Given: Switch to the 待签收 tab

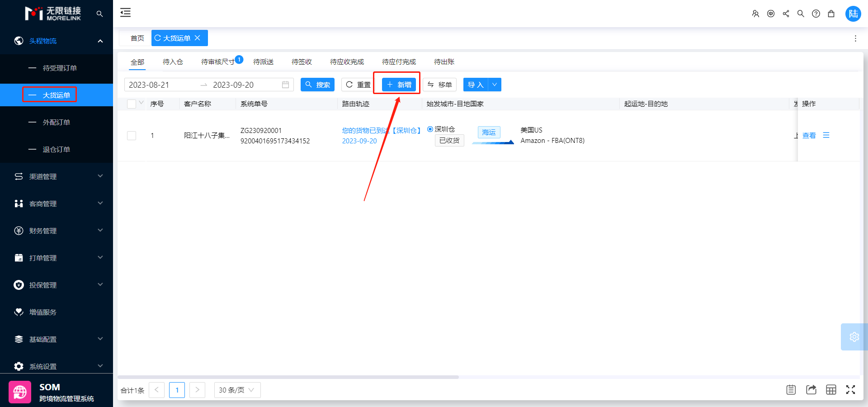Looking at the screenshot, I should (302, 62).
